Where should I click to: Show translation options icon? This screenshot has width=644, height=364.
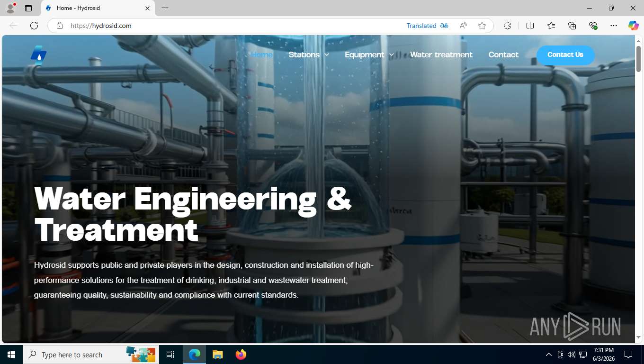coord(444,26)
